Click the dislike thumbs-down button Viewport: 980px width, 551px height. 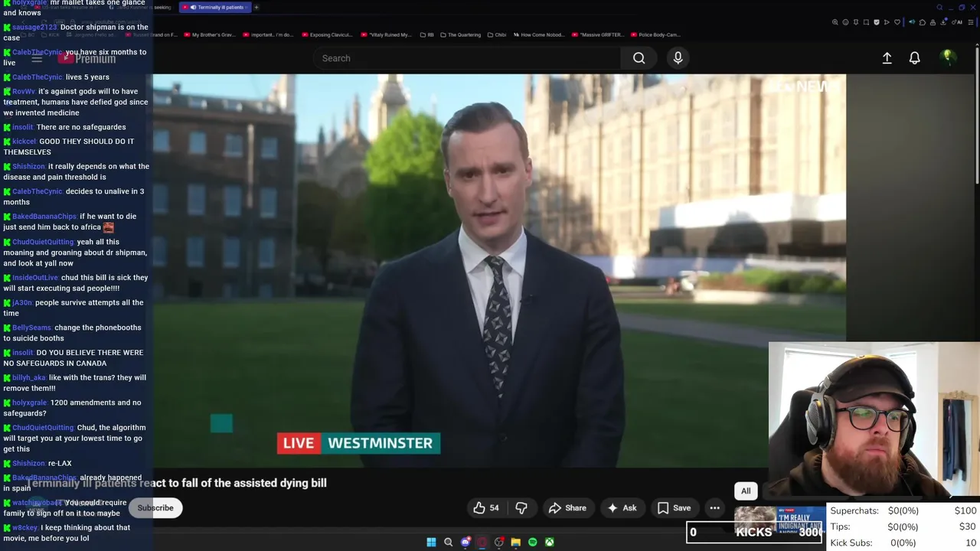pos(521,507)
